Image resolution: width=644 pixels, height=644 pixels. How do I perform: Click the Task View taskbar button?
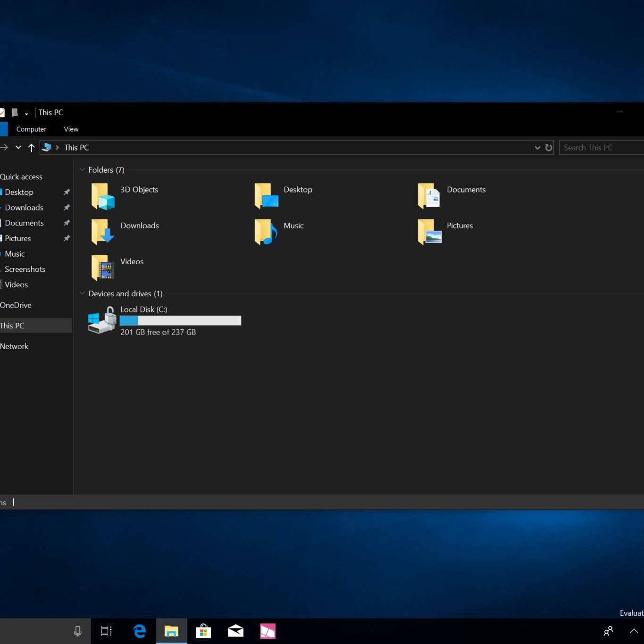(x=107, y=631)
